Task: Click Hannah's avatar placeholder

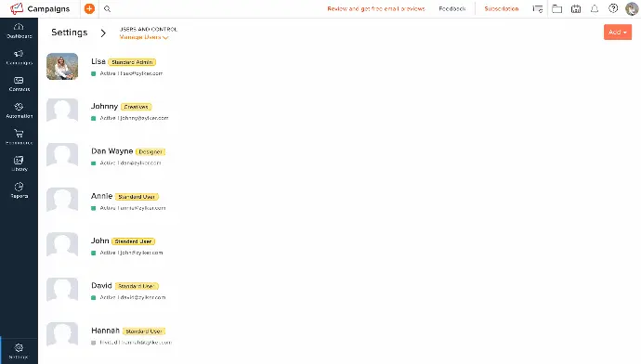Action: point(62,334)
